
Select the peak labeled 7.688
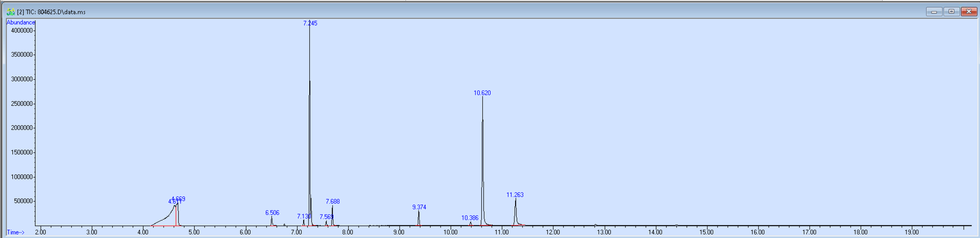pyautogui.click(x=333, y=202)
